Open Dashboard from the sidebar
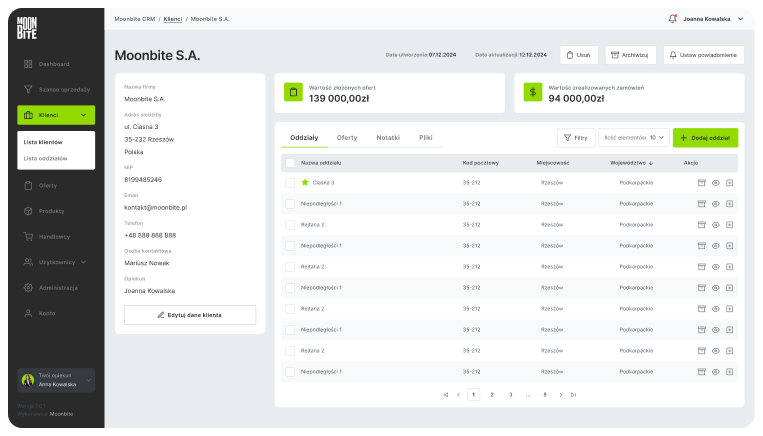The image size is (763, 436). pyautogui.click(x=54, y=64)
